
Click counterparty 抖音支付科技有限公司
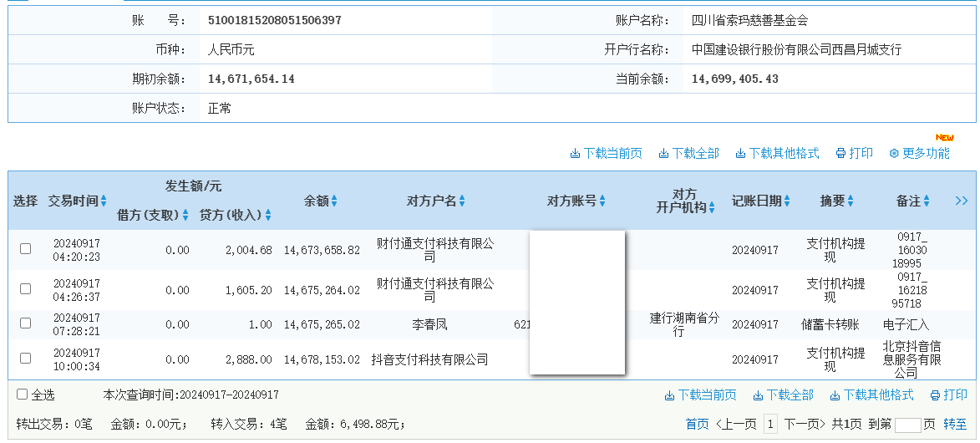tap(429, 359)
